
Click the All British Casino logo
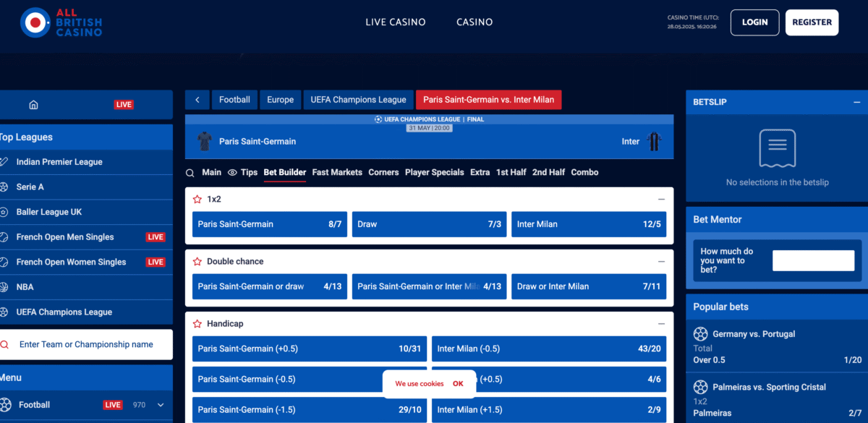(61, 22)
